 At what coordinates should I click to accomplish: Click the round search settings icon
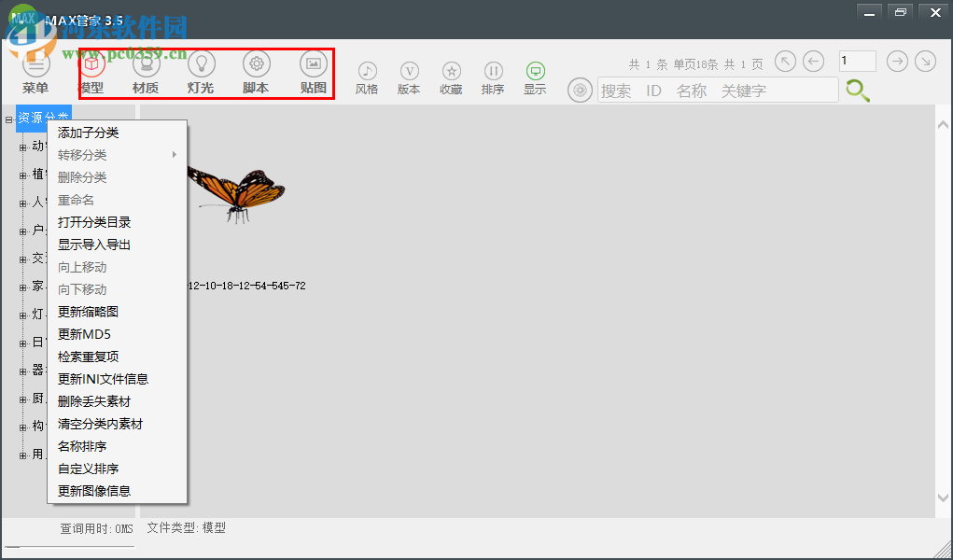[580, 91]
